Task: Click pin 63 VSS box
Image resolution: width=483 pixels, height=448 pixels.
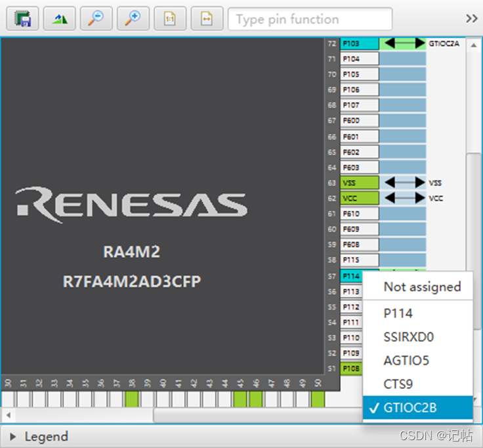Action: click(359, 183)
